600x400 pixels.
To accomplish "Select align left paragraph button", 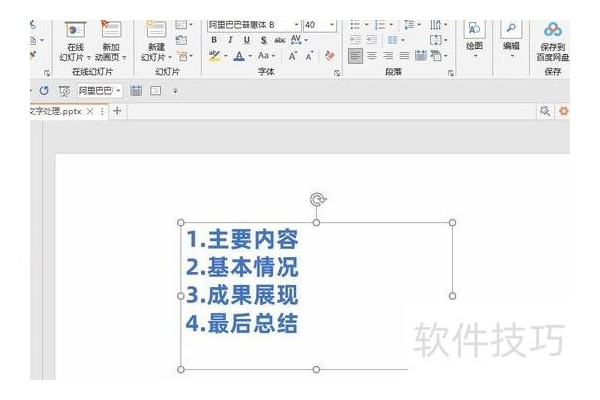I will tap(355, 56).
